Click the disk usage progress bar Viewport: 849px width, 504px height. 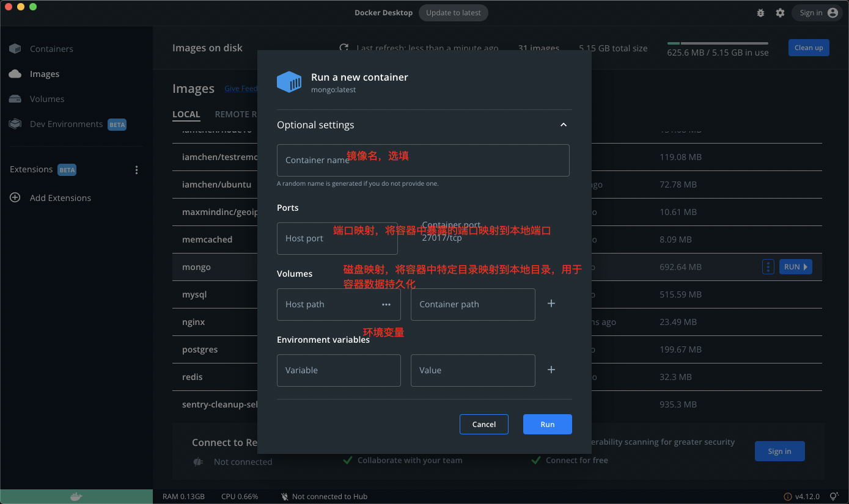pyautogui.click(x=718, y=43)
